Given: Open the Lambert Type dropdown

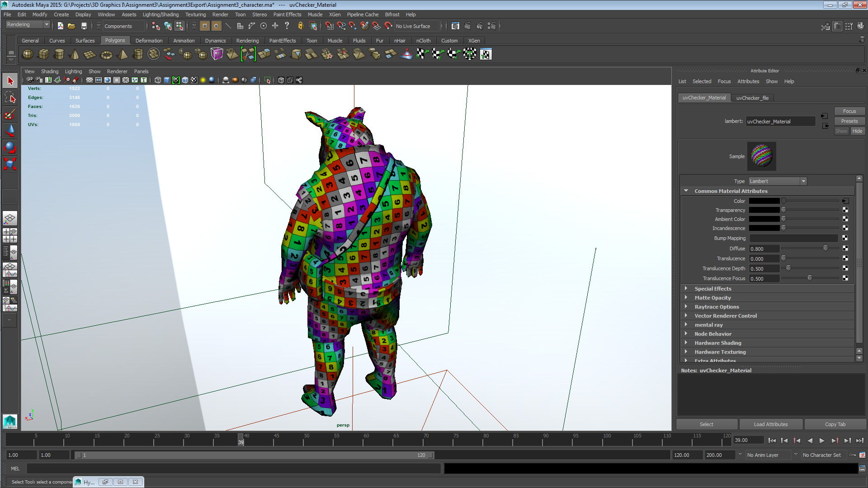Looking at the screenshot, I should [777, 181].
